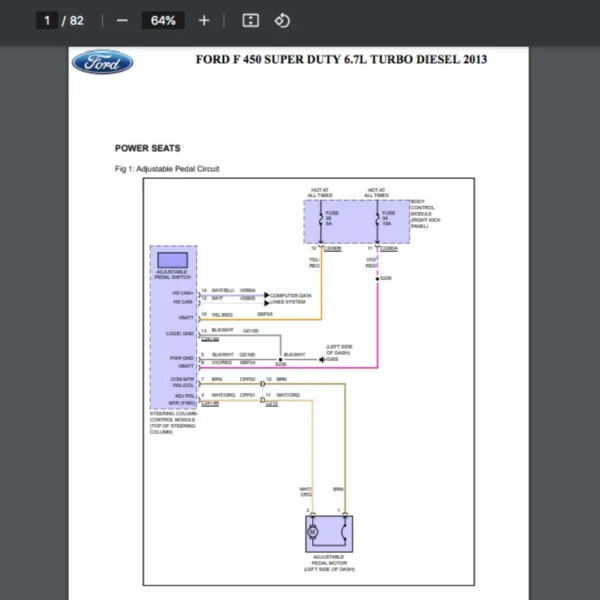This screenshot has width=600, height=600.
Task: Click the minus zoom out button
Action: point(122,20)
